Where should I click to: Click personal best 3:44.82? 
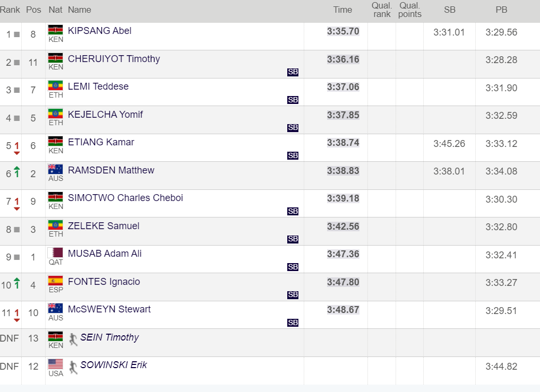pos(501,367)
